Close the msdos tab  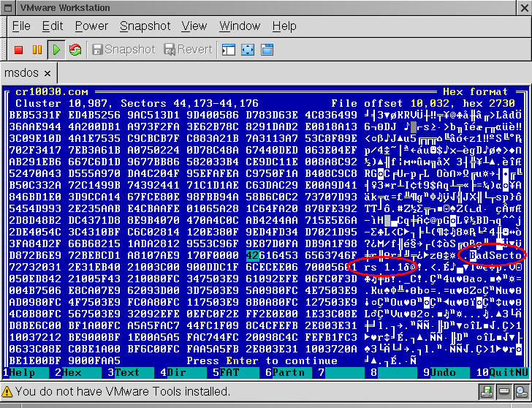click(x=47, y=73)
